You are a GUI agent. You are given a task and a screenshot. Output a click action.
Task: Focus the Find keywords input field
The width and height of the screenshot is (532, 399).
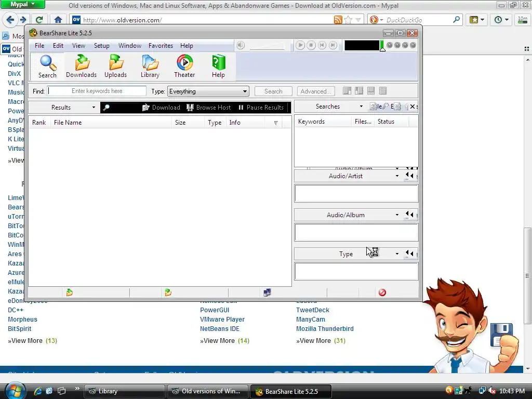pyautogui.click(x=97, y=91)
